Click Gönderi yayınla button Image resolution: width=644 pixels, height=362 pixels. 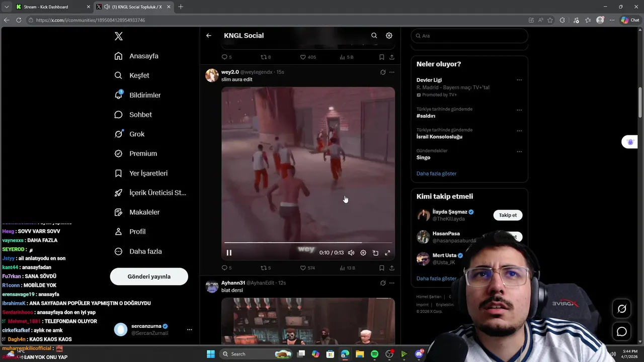149,277
